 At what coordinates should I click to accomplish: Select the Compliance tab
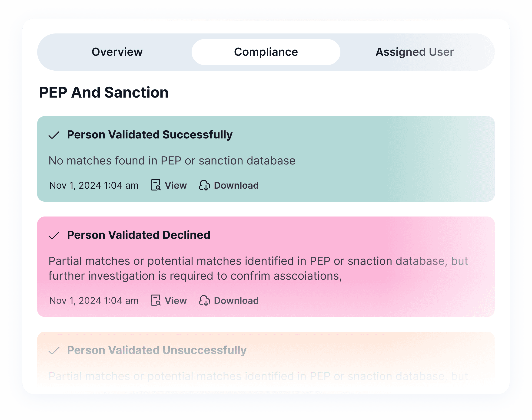point(266,52)
